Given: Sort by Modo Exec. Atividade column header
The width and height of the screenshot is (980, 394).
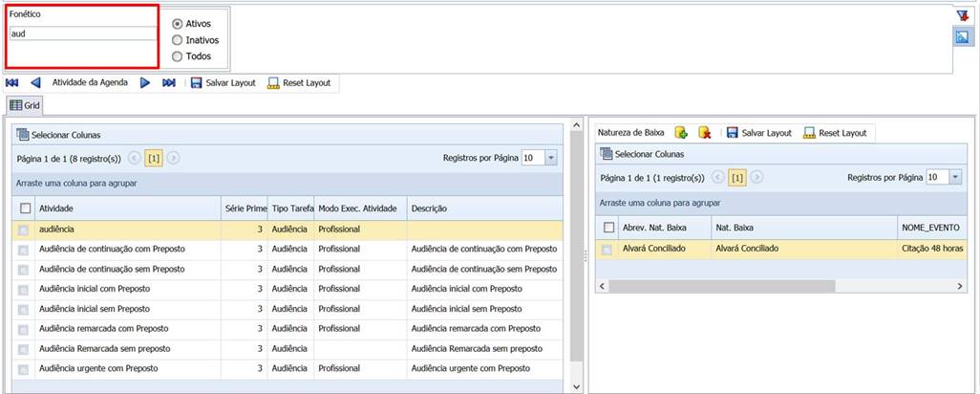Looking at the screenshot, I should click(x=360, y=208).
